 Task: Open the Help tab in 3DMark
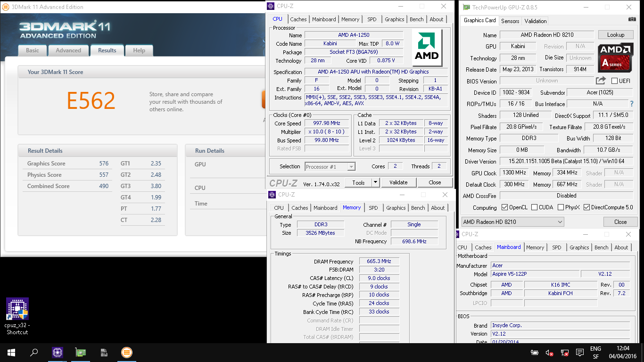click(139, 50)
